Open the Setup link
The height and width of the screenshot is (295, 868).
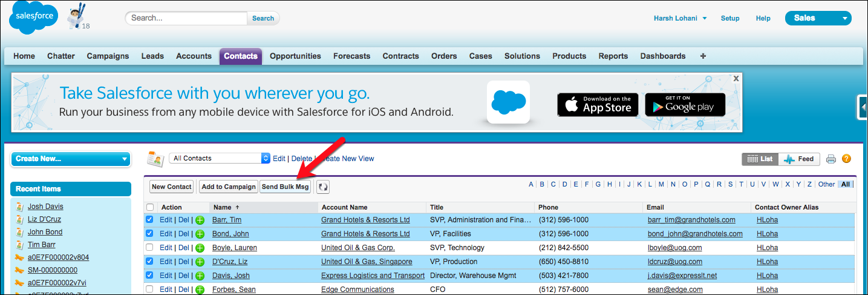(x=730, y=18)
